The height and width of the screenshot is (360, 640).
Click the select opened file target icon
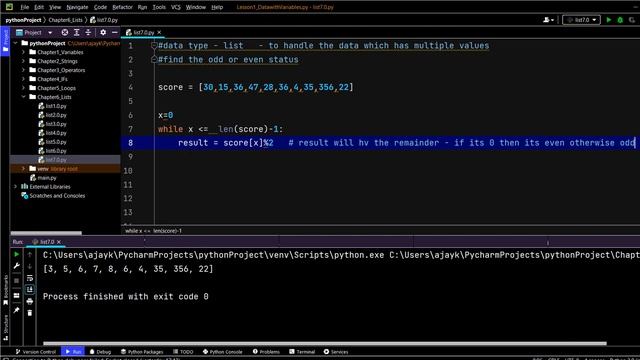(x=65, y=32)
